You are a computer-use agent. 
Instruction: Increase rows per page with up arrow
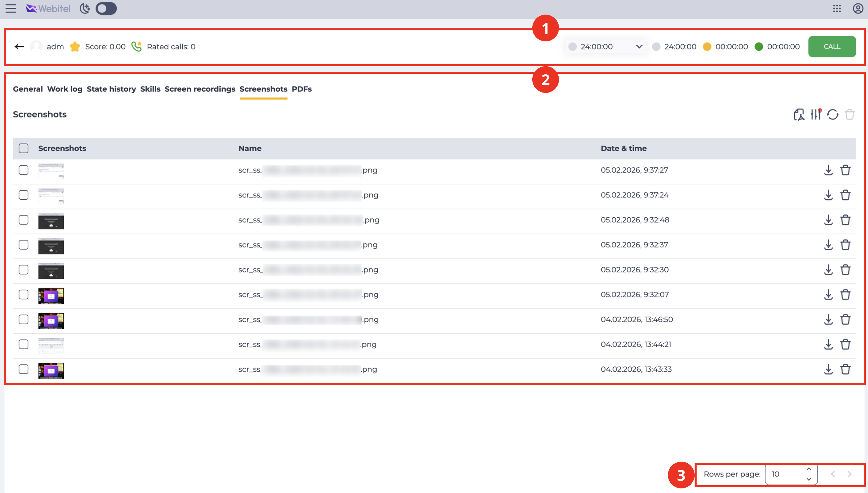(x=809, y=469)
